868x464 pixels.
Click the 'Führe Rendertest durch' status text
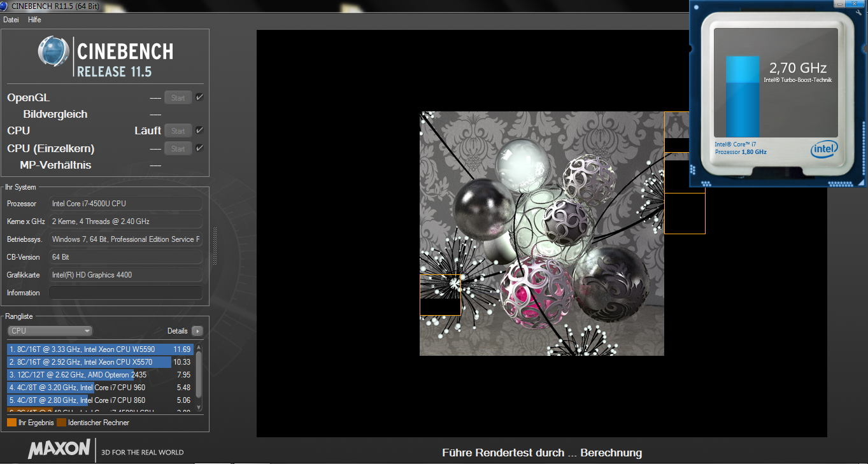click(x=503, y=453)
